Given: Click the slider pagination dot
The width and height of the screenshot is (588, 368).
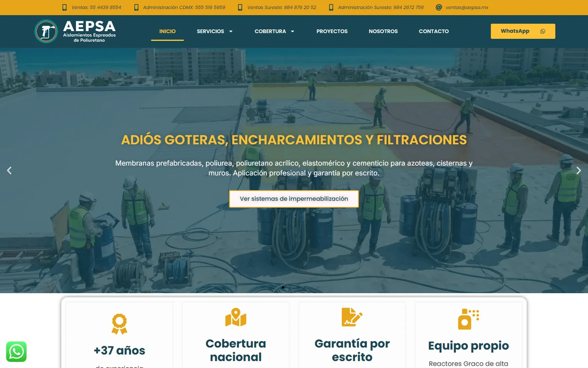Looking at the screenshot, I should pos(283,288).
